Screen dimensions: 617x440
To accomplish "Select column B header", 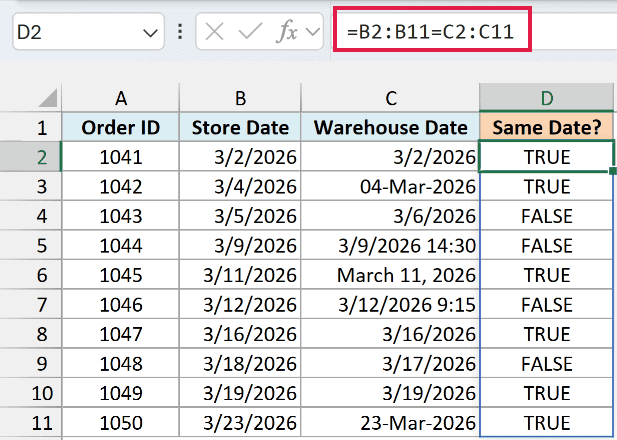I will click(240, 98).
